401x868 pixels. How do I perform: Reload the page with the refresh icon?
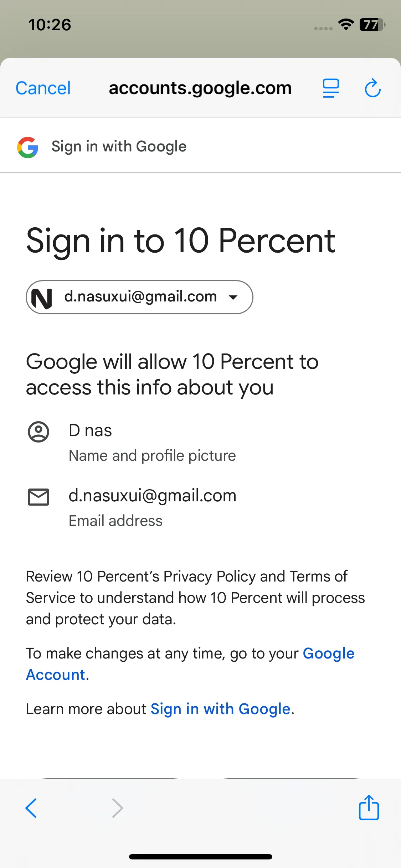[x=372, y=88]
